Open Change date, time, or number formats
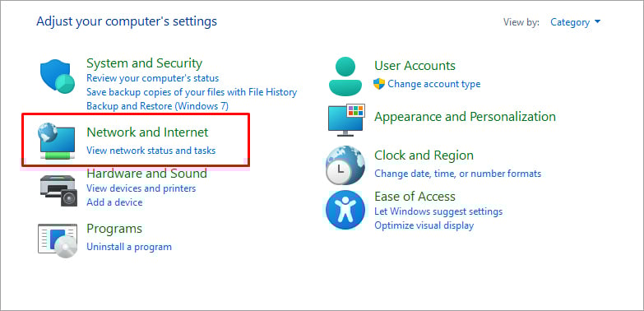The width and height of the screenshot is (644, 311). (457, 174)
